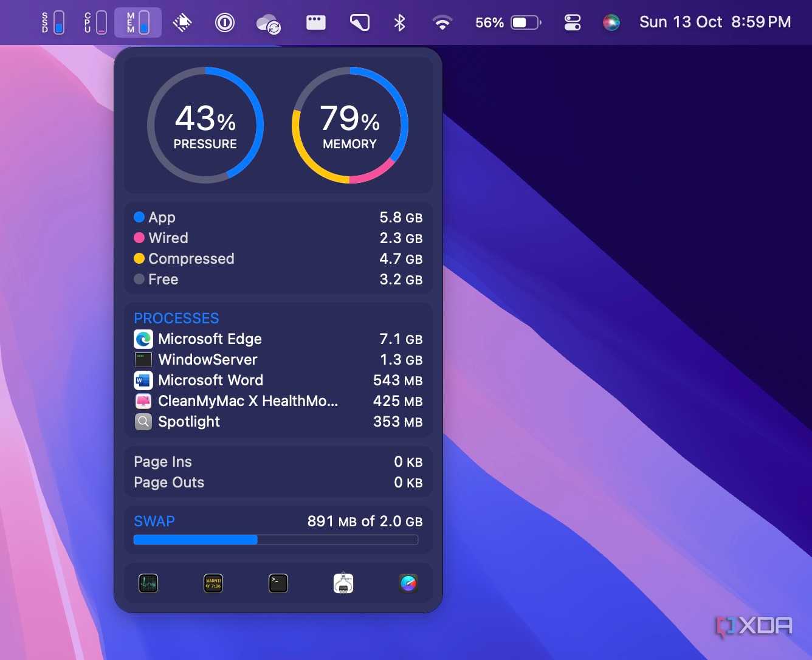Select the Microsoft Word process row
Screen dimensions: 812x660
click(x=278, y=380)
